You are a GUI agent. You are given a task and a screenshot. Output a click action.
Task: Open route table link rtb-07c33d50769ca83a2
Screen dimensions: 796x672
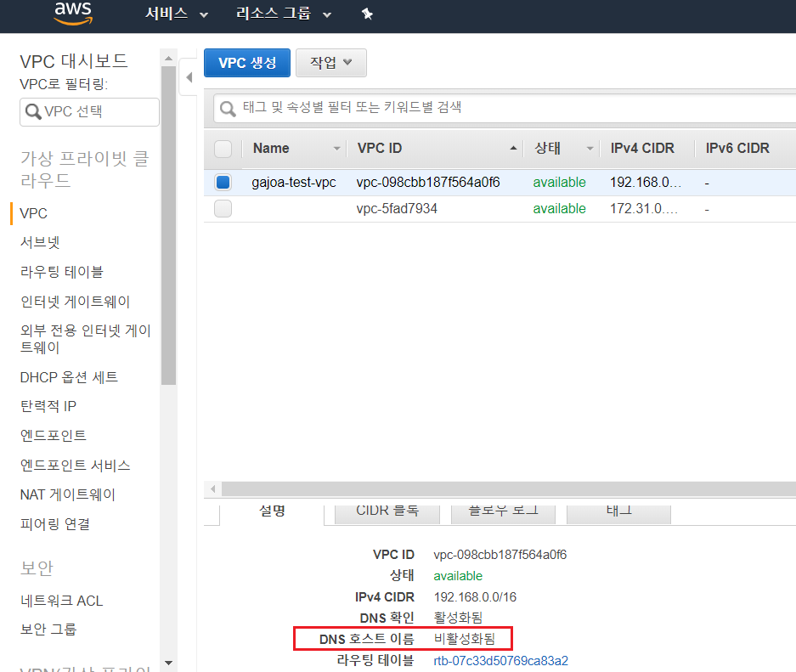click(x=500, y=661)
